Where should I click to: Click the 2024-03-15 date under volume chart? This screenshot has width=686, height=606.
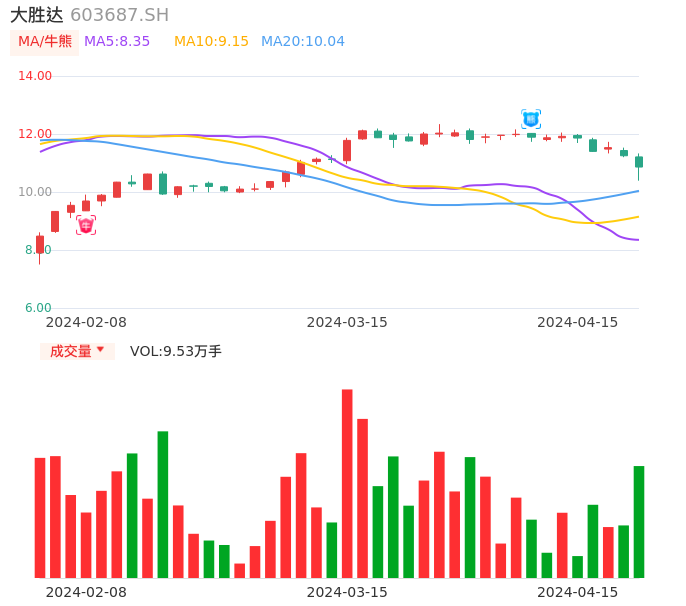coord(347,592)
